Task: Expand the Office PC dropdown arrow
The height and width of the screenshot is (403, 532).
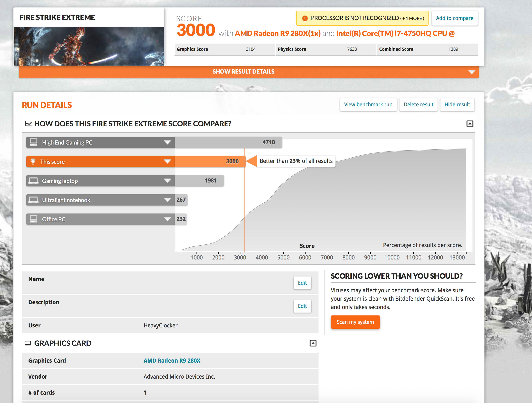Action: tap(167, 219)
